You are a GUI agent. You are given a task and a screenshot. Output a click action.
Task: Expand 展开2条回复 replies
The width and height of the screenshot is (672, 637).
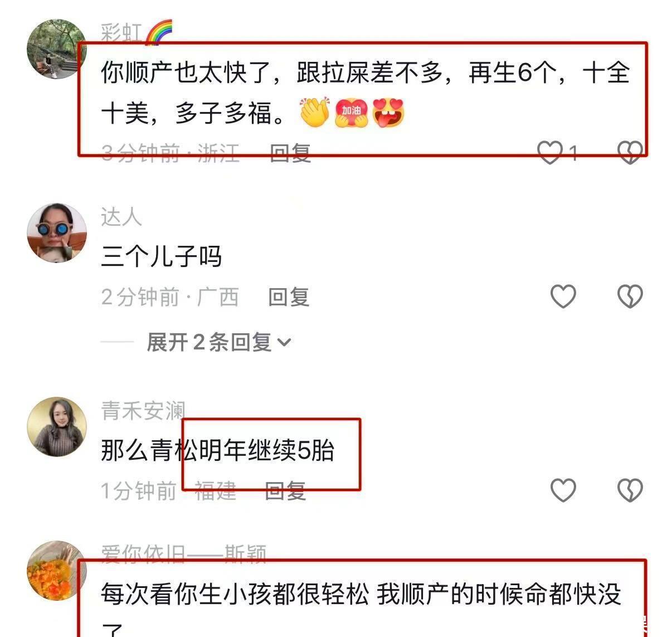pos(218,342)
